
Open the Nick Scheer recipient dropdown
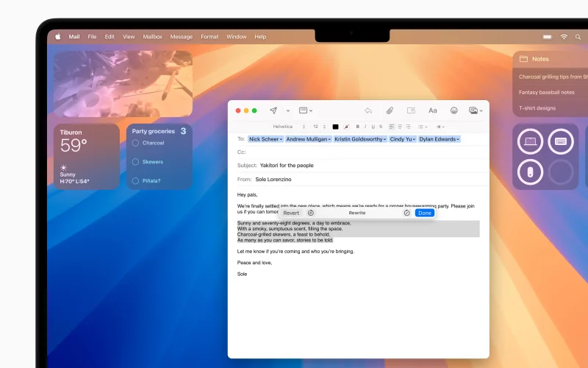[x=281, y=139]
